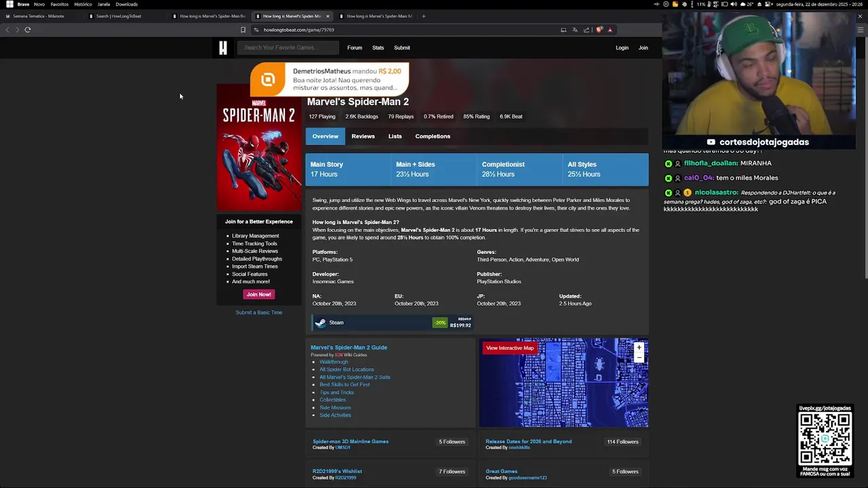Click the bookmark icon beside the address bar
Image resolution: width=868 pixels, height=488 pixels.
click(x=243, y=30)
